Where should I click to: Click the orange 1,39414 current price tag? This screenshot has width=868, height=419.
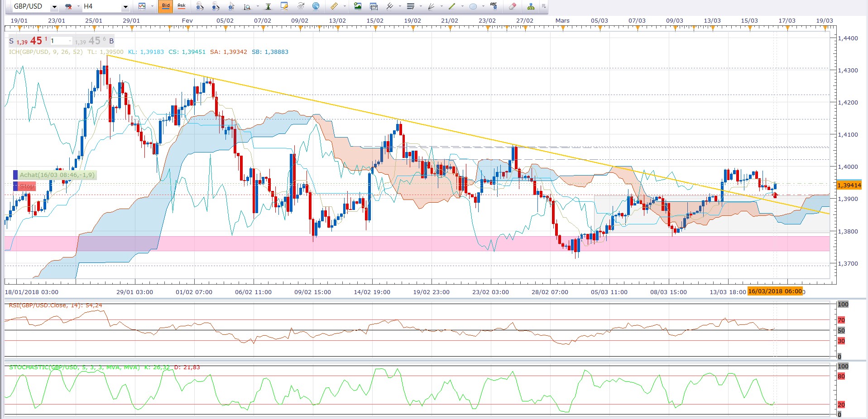point(849,185)
